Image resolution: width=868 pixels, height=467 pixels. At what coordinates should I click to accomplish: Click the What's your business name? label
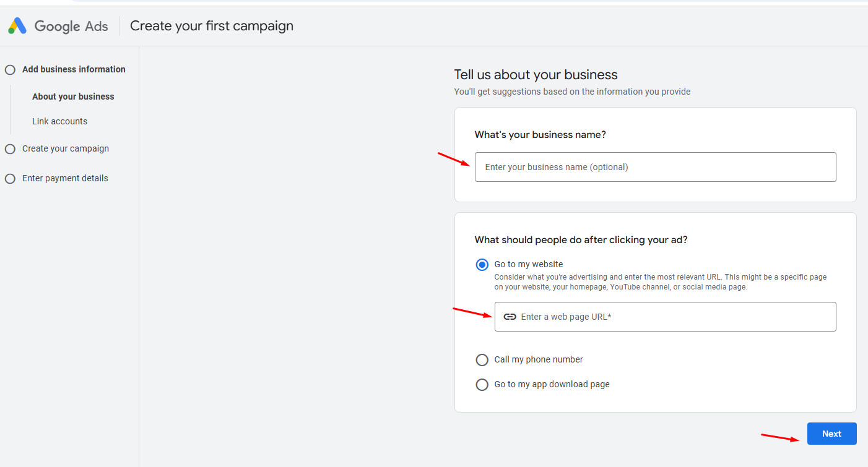(x=540, y=135)
